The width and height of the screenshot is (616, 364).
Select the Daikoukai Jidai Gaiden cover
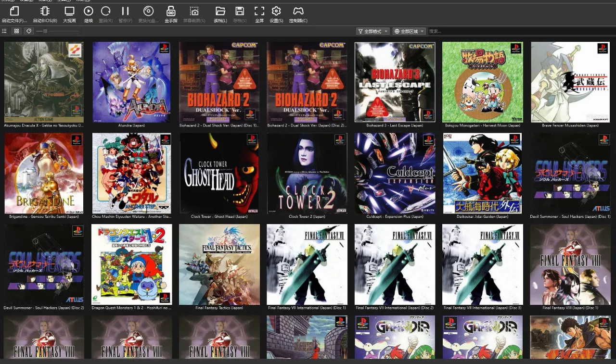coord(483,173)
